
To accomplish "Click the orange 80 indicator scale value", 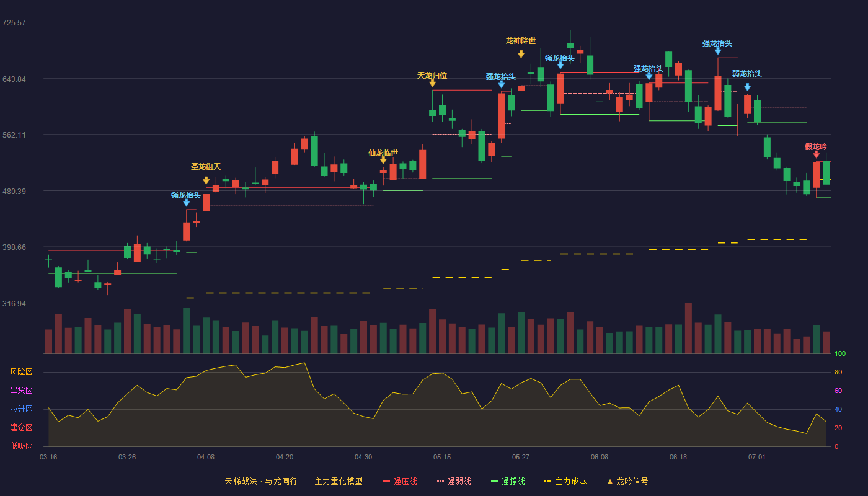I will (838, 373).
